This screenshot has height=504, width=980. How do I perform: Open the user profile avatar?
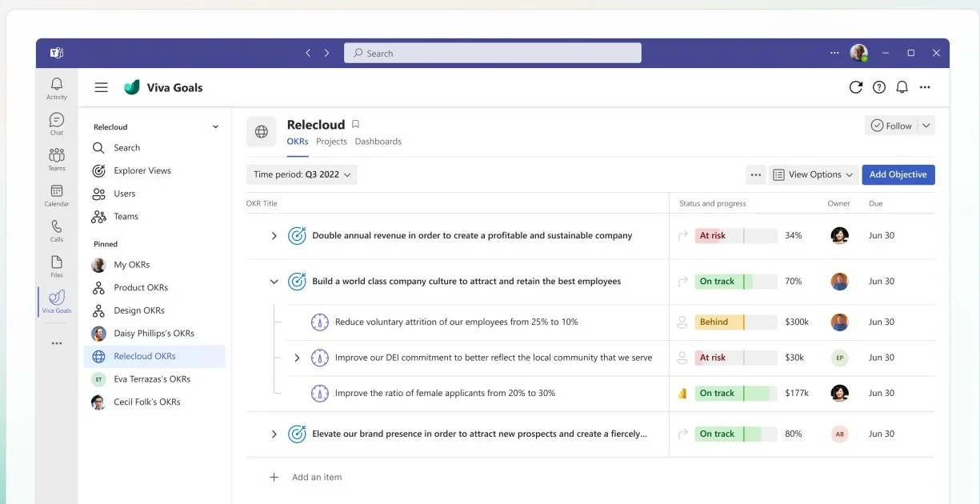(858, 53)
